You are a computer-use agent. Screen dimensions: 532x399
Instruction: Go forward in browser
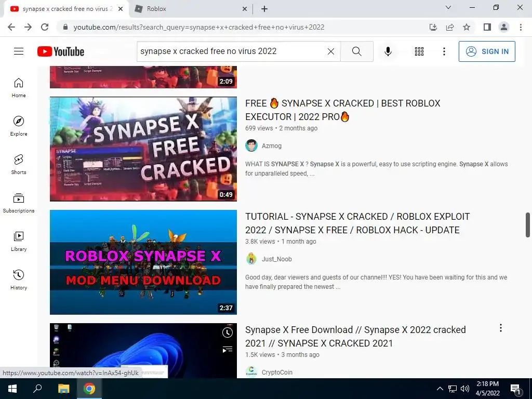pos(28,27)
